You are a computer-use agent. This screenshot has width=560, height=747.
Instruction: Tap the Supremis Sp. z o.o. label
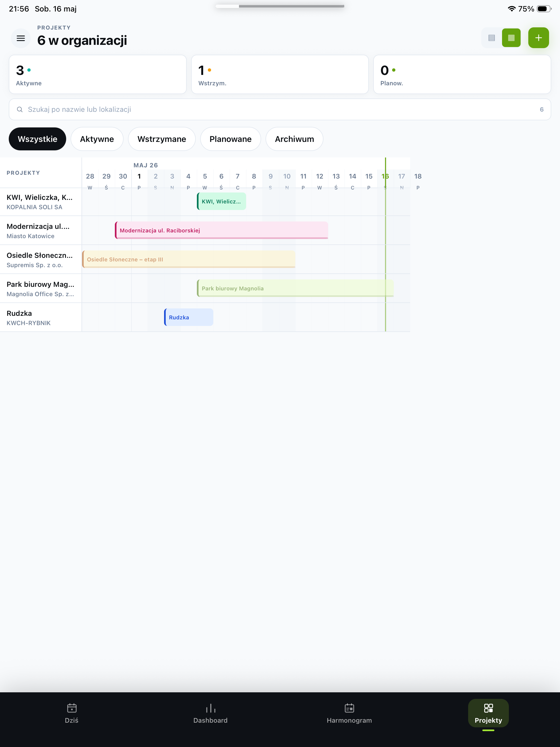[34, 265]
